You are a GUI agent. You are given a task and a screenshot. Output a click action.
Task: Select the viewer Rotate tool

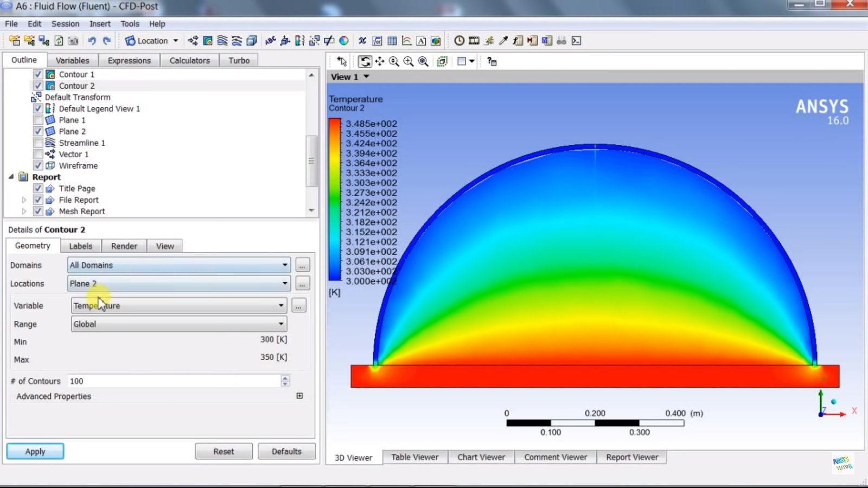365,61
